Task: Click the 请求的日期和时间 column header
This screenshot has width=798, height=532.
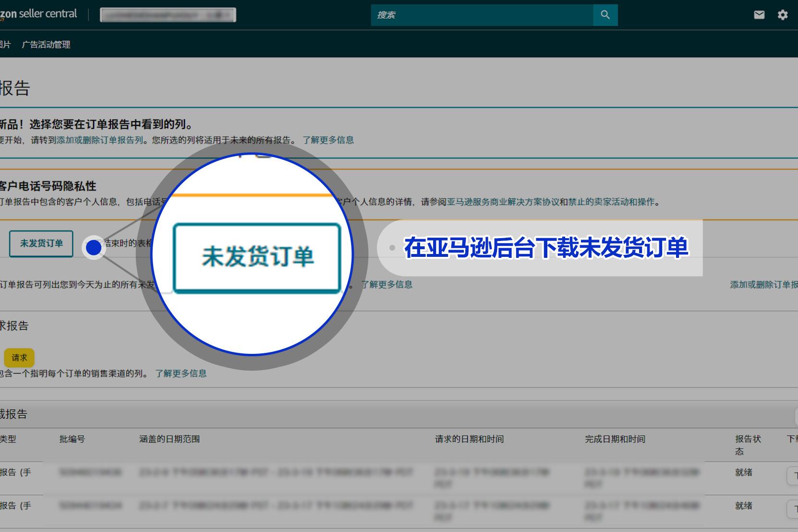Action: point(470,439)
